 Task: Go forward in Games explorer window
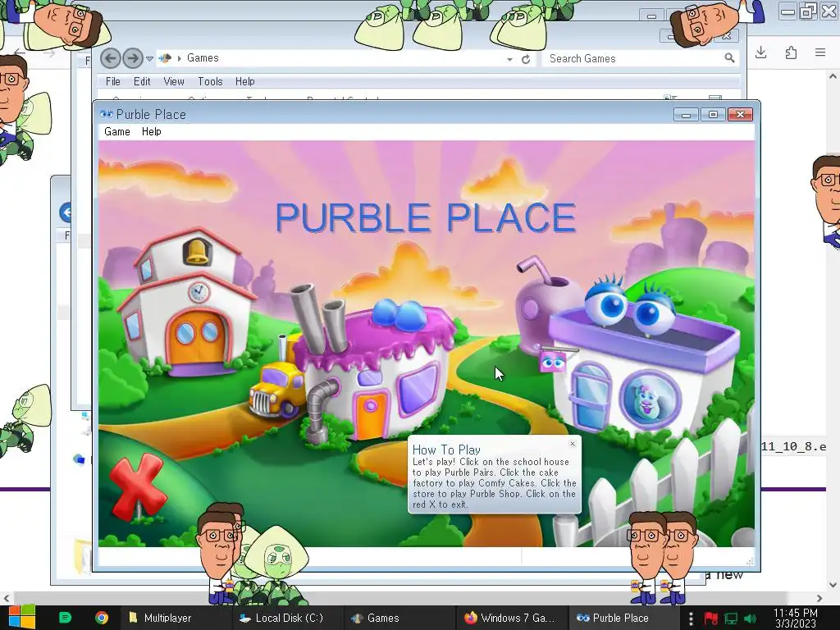(133, 58)
